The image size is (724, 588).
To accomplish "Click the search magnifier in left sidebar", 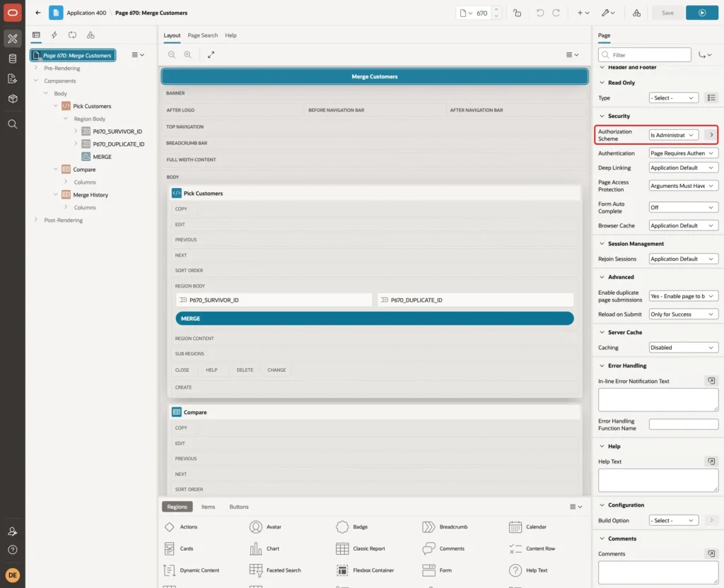I will click(13, 124).
